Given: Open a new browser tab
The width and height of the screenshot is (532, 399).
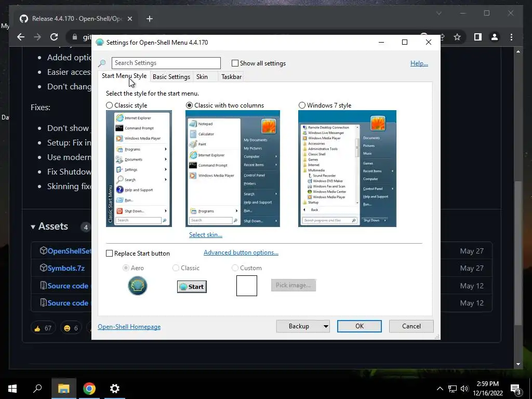Looking at the screenshot, I should coord(149,19).
